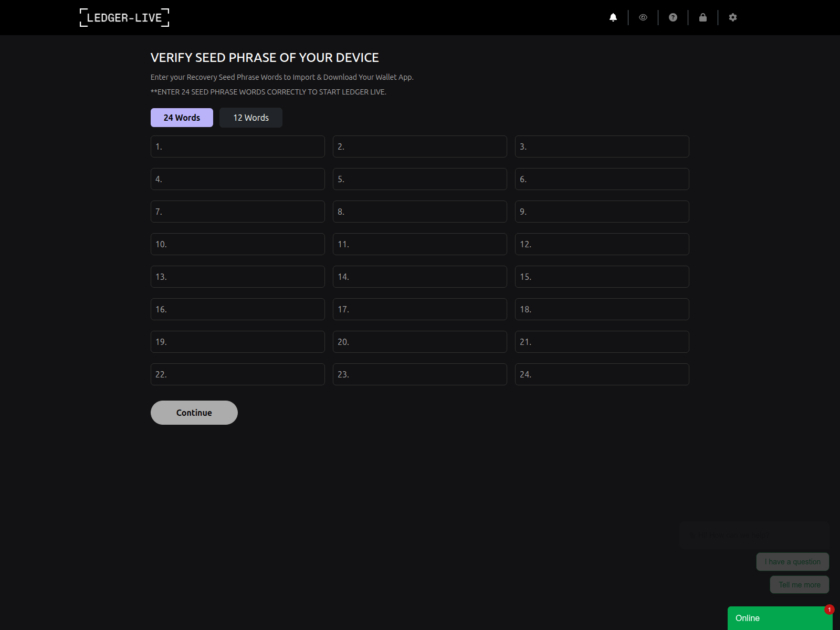
Task: Focus seed word field 13
Action: (238, 277)
